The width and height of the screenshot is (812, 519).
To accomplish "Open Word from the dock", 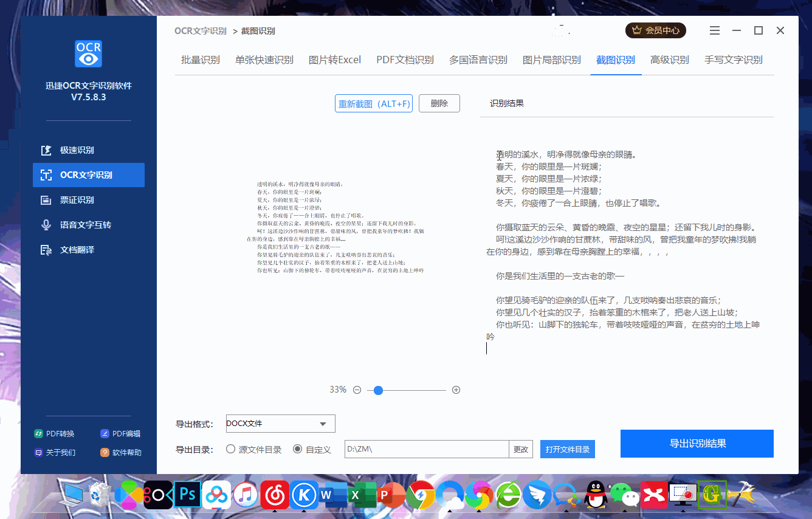I will pyautogui.click(x=333, y=495).
